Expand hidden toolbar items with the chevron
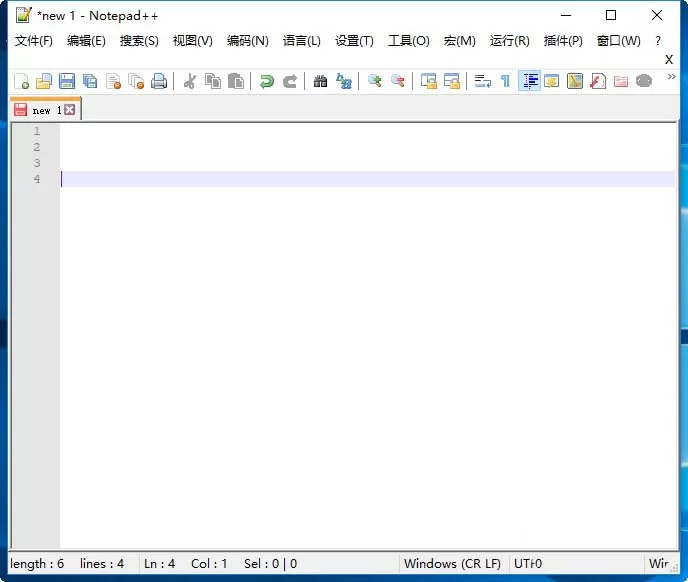688x582 pixels. pyautogui.click(x=671, y=77)
